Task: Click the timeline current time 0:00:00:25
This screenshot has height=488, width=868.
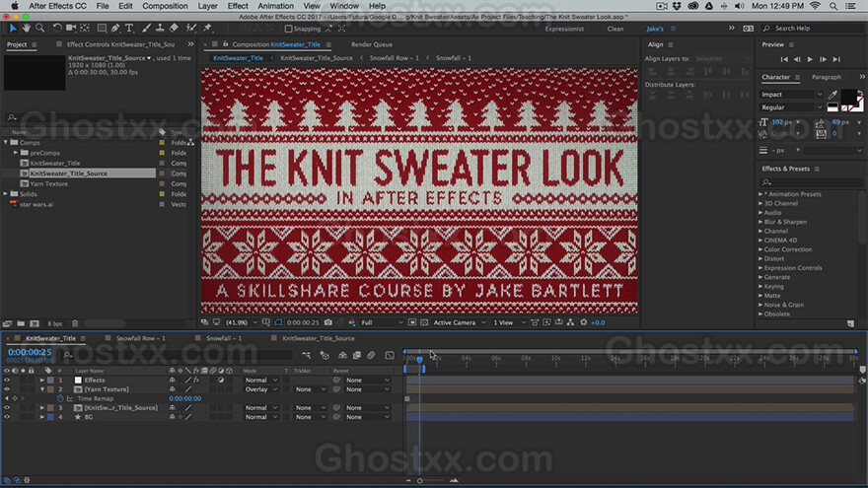Action: [x=30, y=352]
